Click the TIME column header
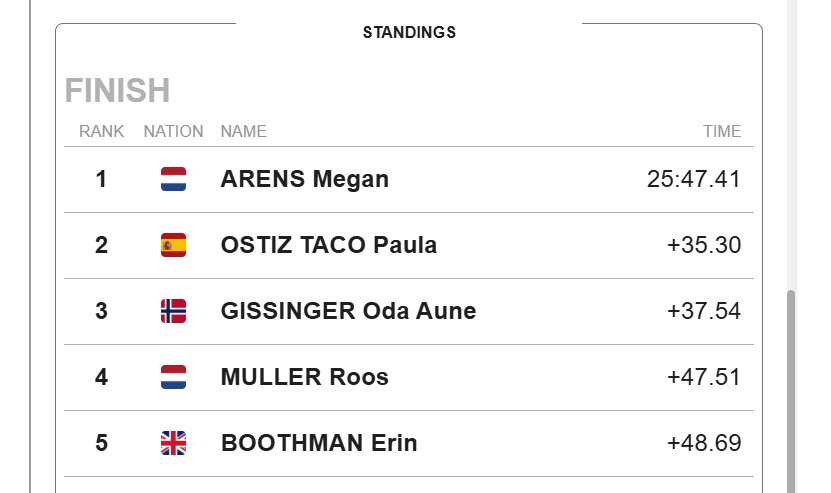 [722, 131]
